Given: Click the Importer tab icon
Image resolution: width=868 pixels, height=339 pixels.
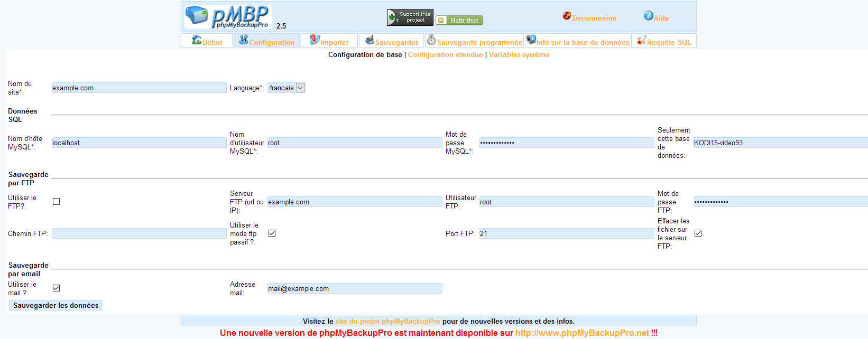Looking at the screenshot, I should 315,40.
